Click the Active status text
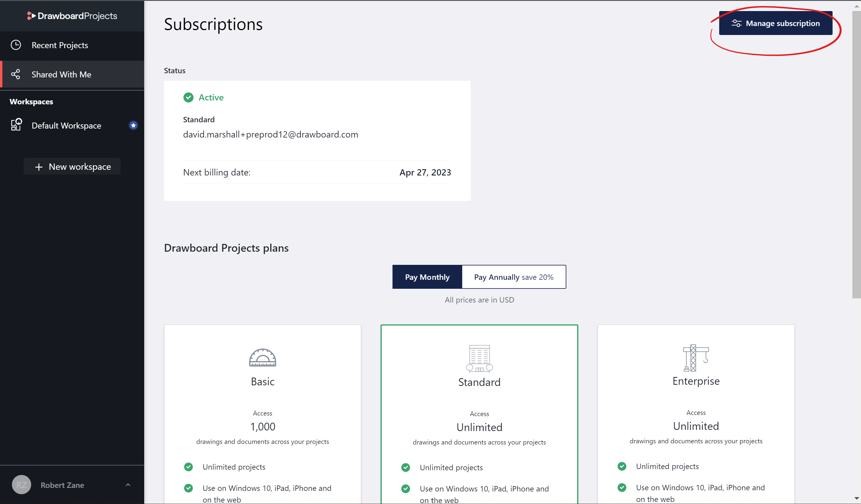The image size is (861, 504). [x=211, y=98]
